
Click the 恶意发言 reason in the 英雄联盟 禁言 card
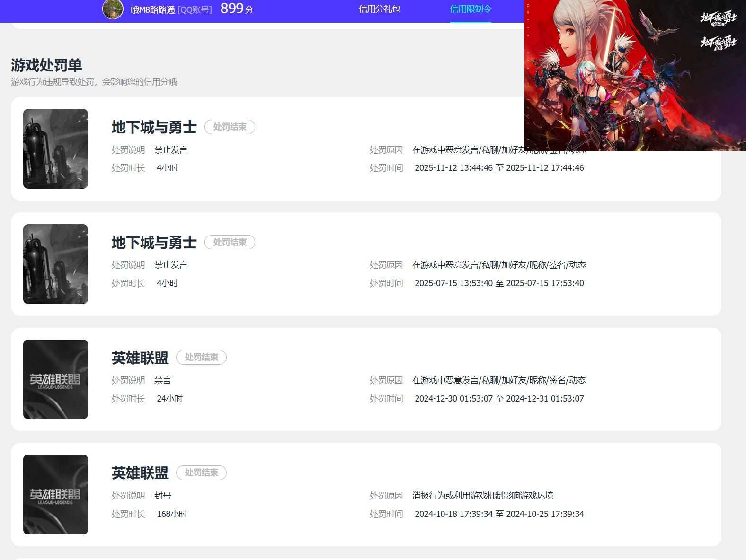[499, 380]
